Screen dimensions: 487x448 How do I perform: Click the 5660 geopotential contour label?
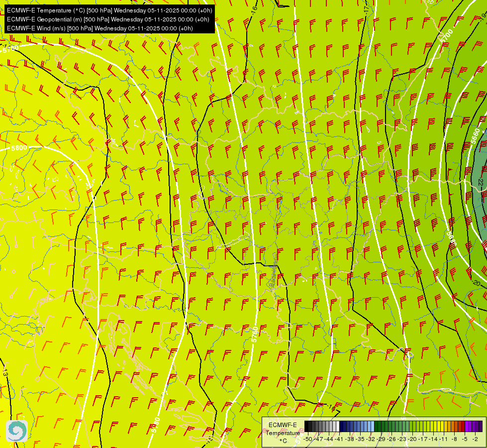[475, 136]
